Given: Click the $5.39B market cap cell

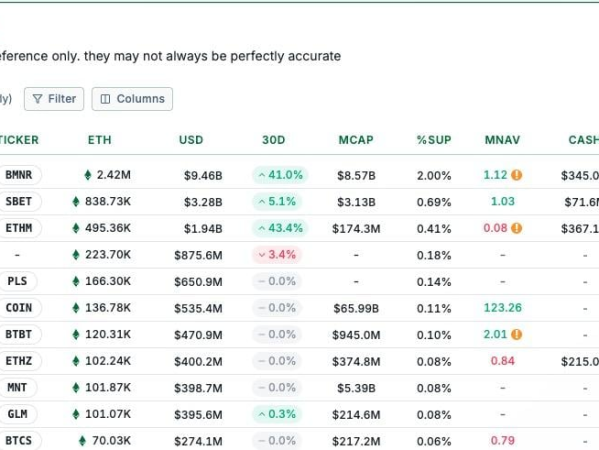Looking at the screenshot, I should [x=356, y=388].
